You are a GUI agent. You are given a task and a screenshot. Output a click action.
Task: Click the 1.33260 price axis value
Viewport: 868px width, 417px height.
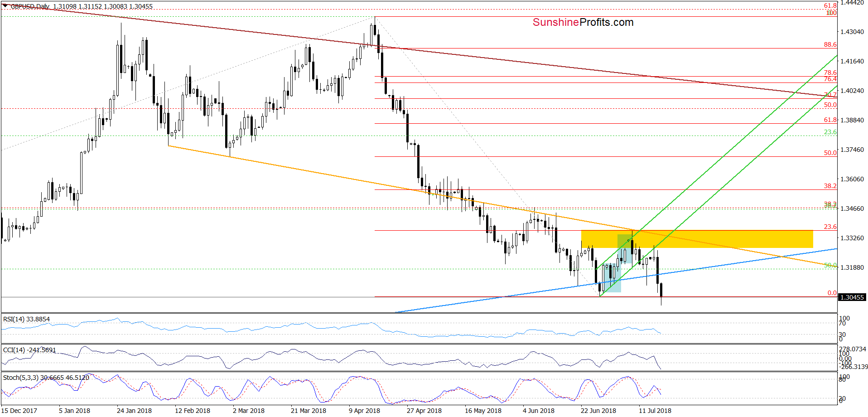[x=852, y=238]
